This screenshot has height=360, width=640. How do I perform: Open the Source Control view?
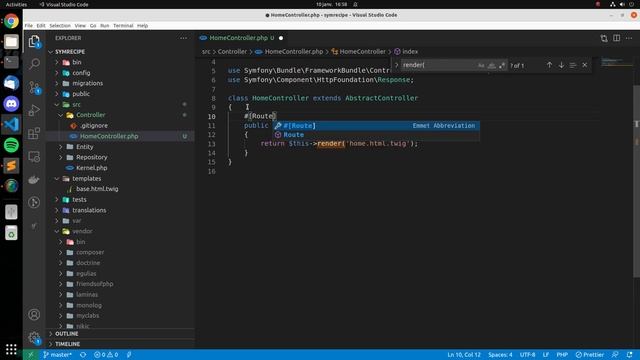pos(34,87)
